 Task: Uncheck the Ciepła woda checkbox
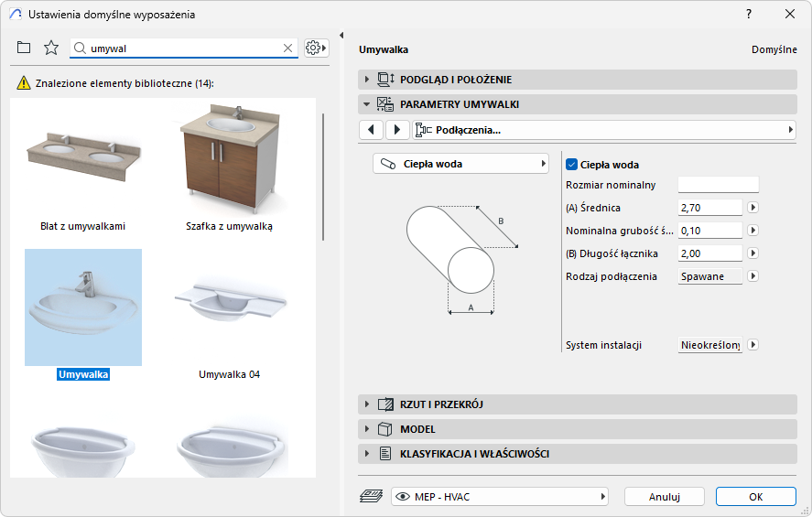coord(572,165)
